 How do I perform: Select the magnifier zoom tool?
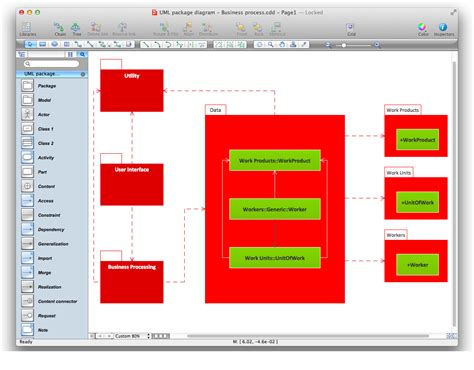coord(271,44)
